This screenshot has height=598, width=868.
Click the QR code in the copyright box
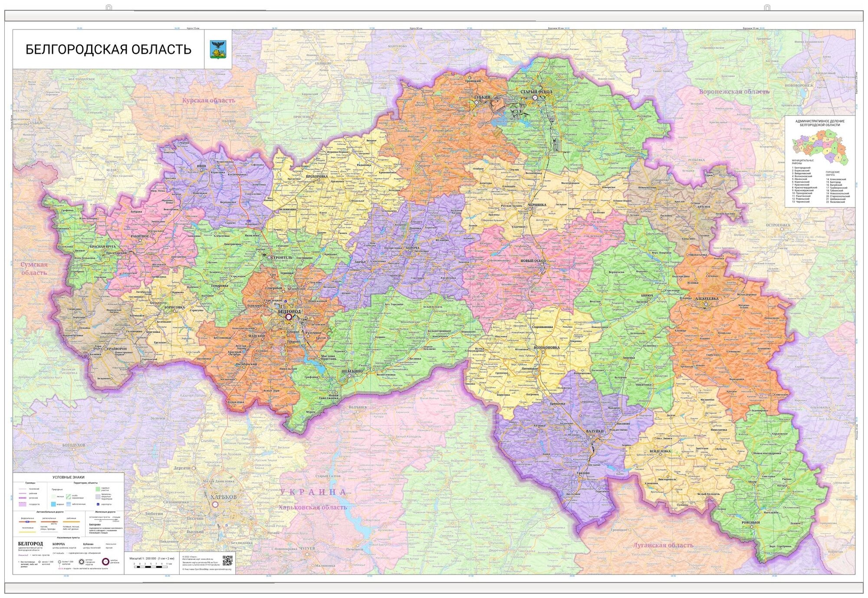point(228,561)
